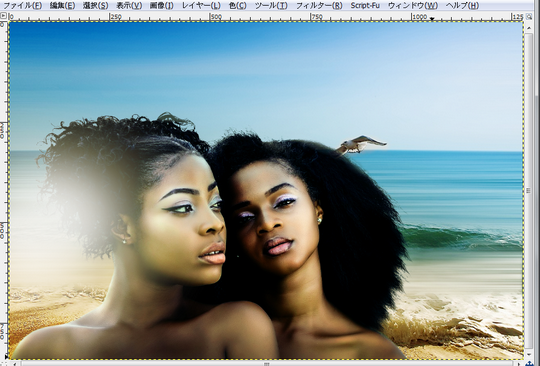Click the vertical scrollbar thumb
540x366 pixels.
pos(529,191)
